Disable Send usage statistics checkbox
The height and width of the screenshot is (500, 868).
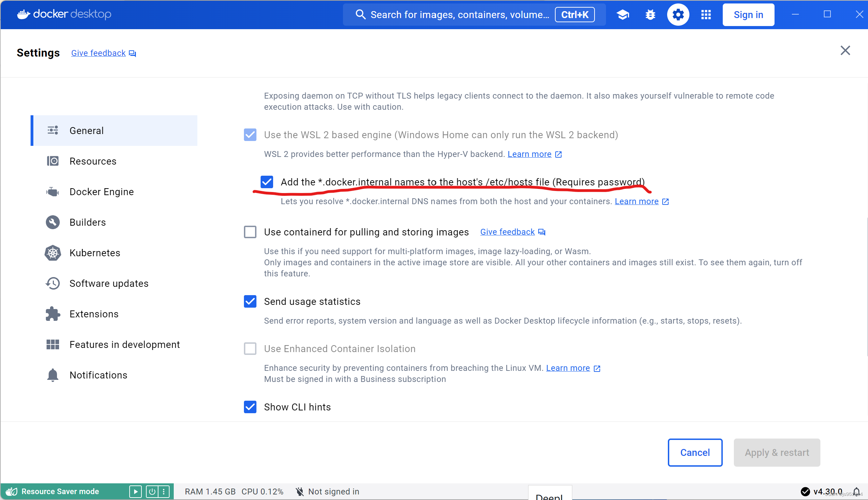250,301
